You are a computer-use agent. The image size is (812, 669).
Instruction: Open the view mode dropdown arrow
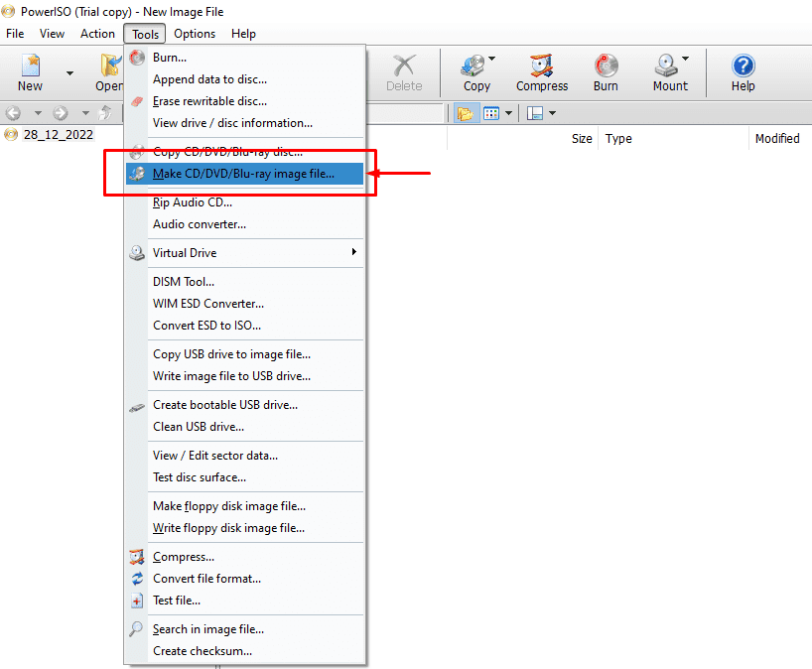point(508,113)
